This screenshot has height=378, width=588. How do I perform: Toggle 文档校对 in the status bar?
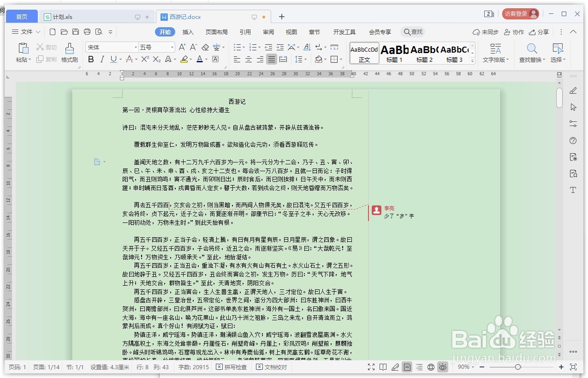point(271,367)
